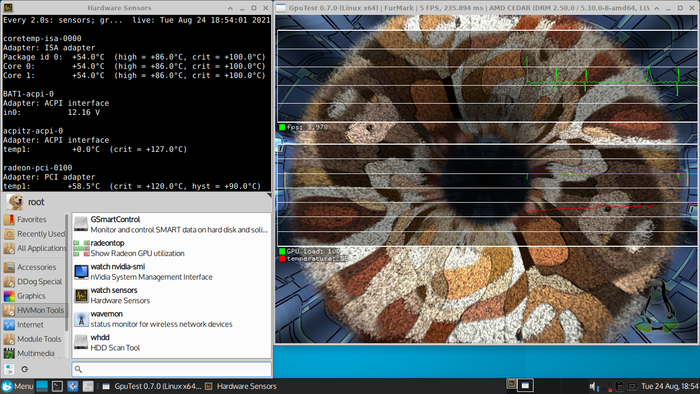Click the session logout icon in menu
This screenshot has width=700, height=394.
tap(25, 369)
